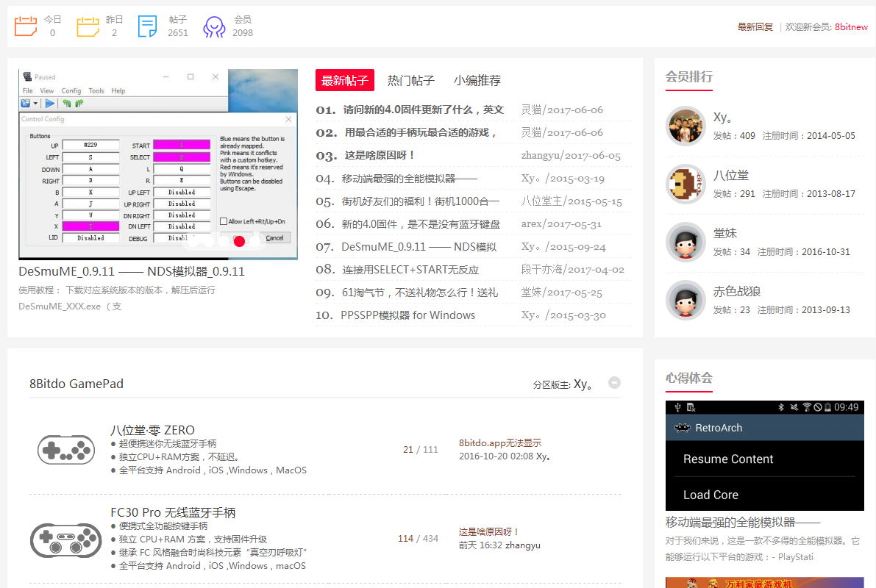This screenshot has width=876, height=588.
Task: Click author 段干亦海/2017-04-02 on post 08
Action: [573, 270]
